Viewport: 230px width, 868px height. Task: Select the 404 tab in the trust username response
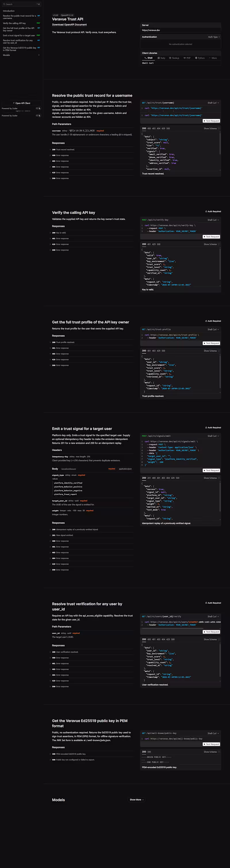point(159,128)
